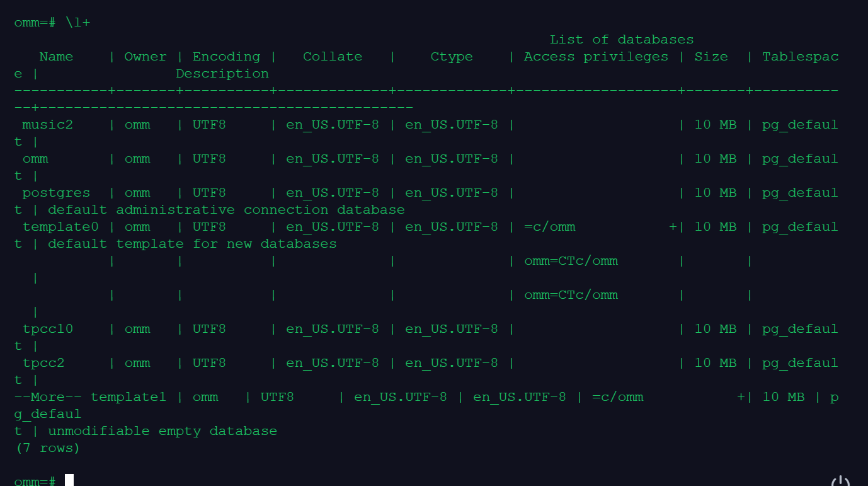Click the Collate column header
Viewport: 868px width, 486px height.
click(x=333, y=57)
